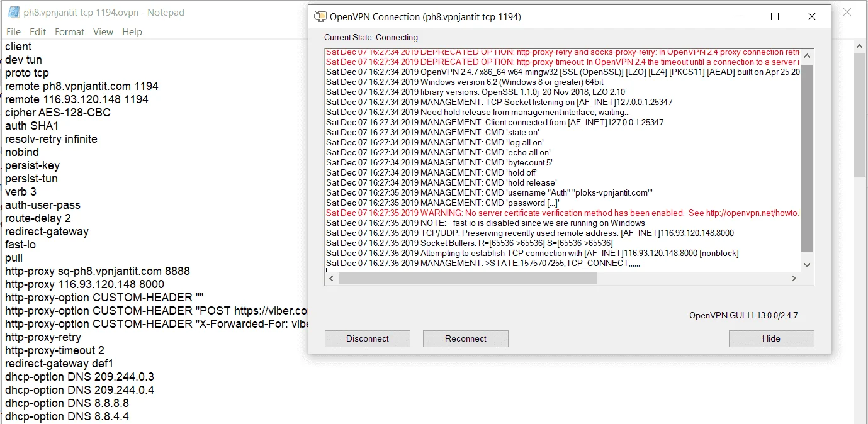Click the red WARNING no server certificate log line
This screenshot has height=424, width=868.
(563, 213)
